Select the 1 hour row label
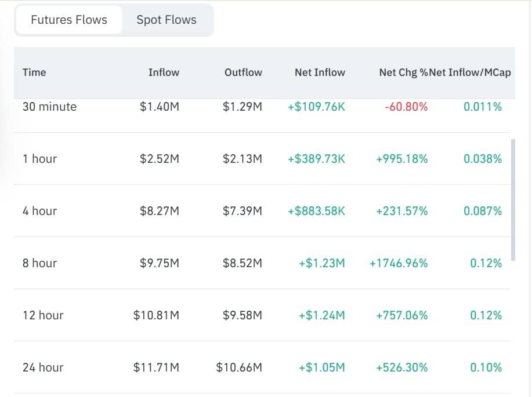 coord(39,159)
